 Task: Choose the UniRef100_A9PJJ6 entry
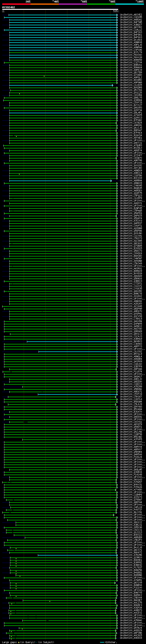tap(131, 45)
